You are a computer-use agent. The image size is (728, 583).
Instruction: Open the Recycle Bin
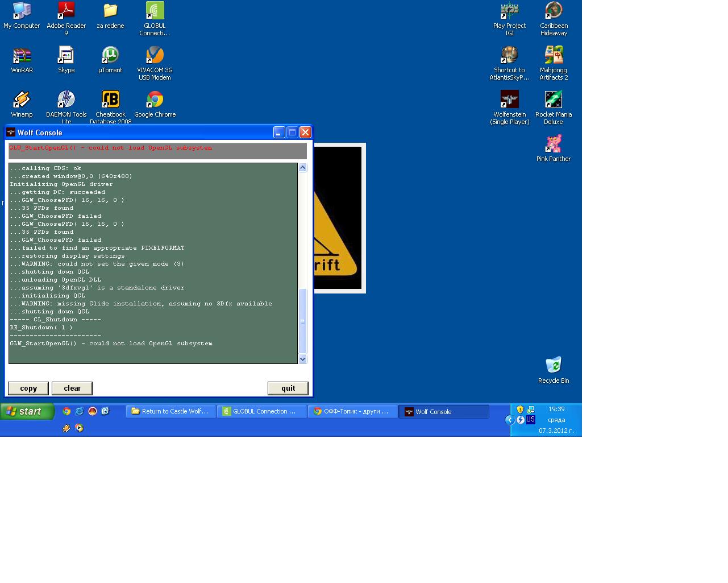(553, 365)
